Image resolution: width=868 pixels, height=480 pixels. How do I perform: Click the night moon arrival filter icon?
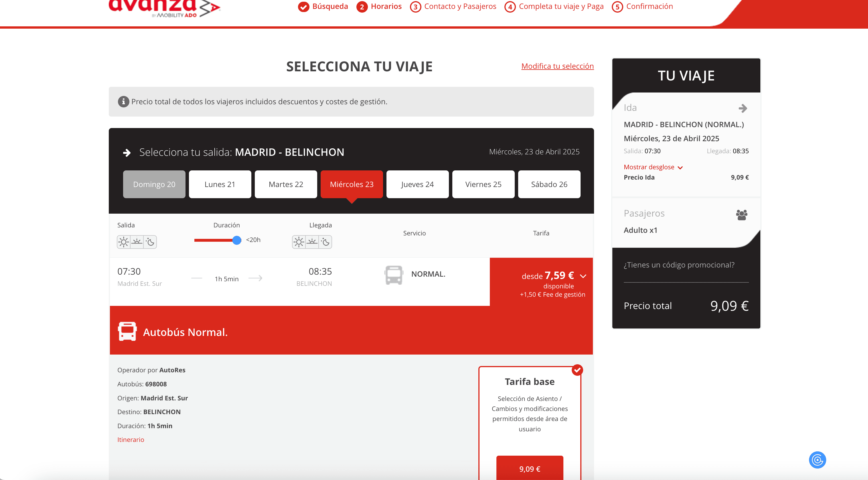click(x=325, y=242)
